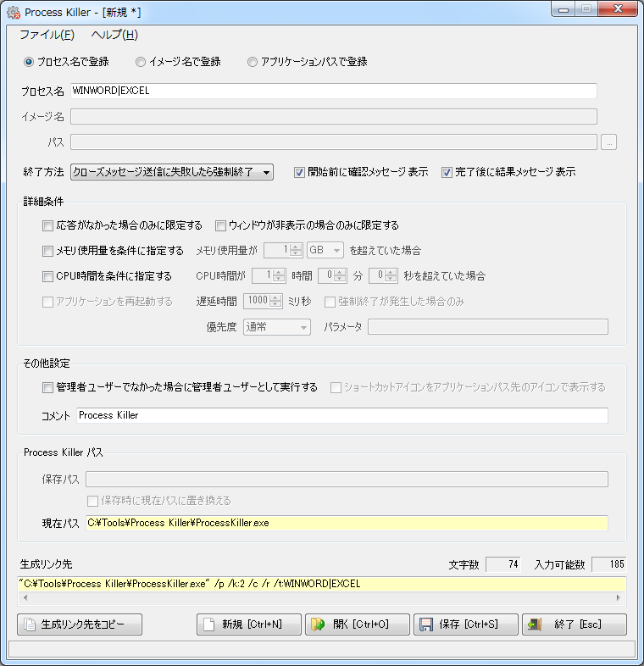Click the コメント text field
The width and height of the screenshot is (644, 666).
341,415
